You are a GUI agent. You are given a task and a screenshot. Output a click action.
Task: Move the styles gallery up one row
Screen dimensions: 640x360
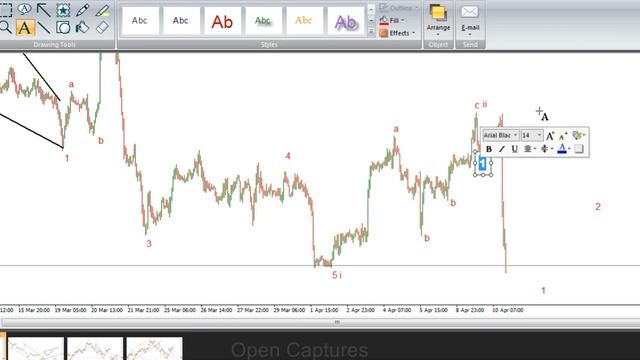coord(371,10)
